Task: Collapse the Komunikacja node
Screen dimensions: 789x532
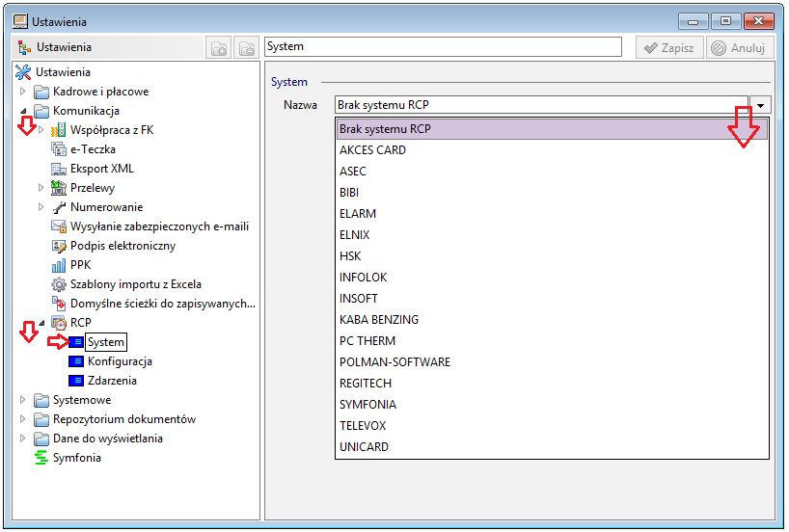Action: [23, 111]
